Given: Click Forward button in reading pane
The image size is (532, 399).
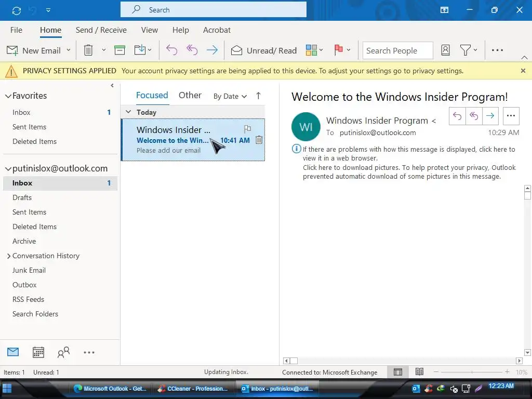Looking at the screenshot, I should 490,116.
